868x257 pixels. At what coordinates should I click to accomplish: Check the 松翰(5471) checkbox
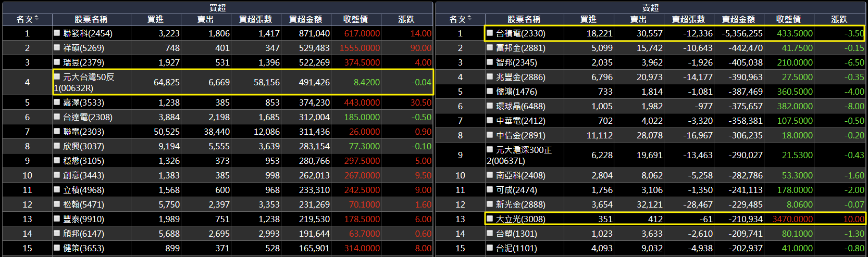pyautogui.click(x=57, y=204)
